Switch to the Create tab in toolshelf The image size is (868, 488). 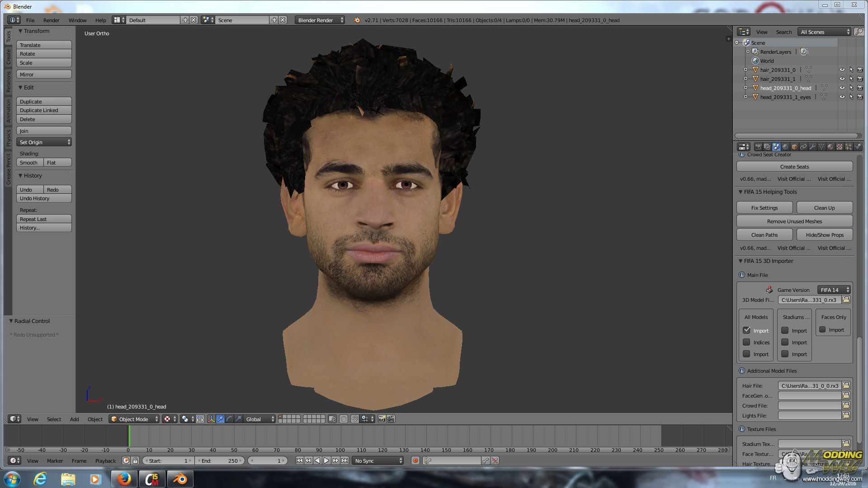pos(8,56)
